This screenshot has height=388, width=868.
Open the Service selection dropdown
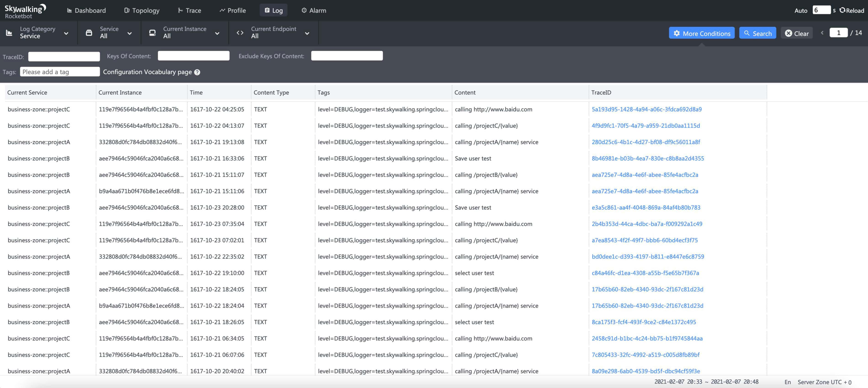(129, 33)
